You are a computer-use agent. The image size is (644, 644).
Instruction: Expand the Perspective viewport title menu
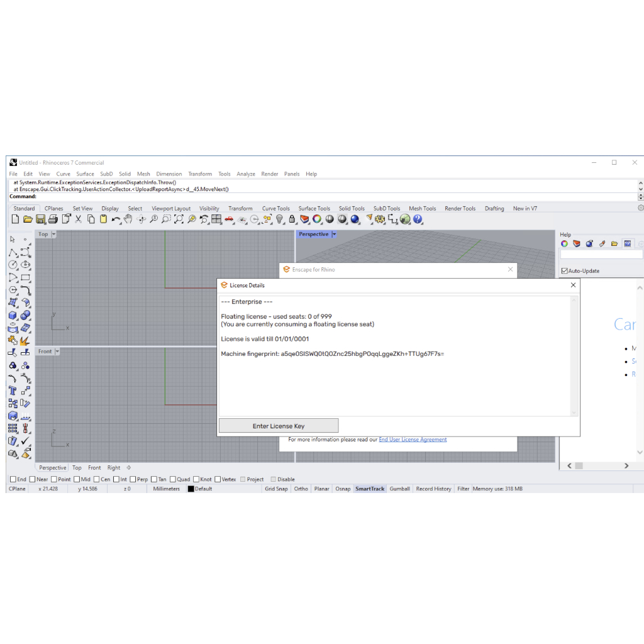334,234
